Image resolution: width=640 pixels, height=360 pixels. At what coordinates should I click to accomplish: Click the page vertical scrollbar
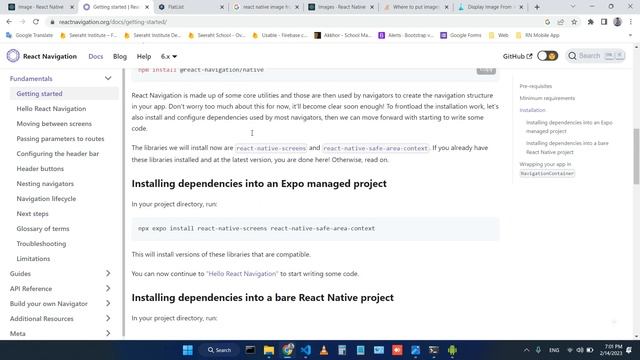pos(636,156)
